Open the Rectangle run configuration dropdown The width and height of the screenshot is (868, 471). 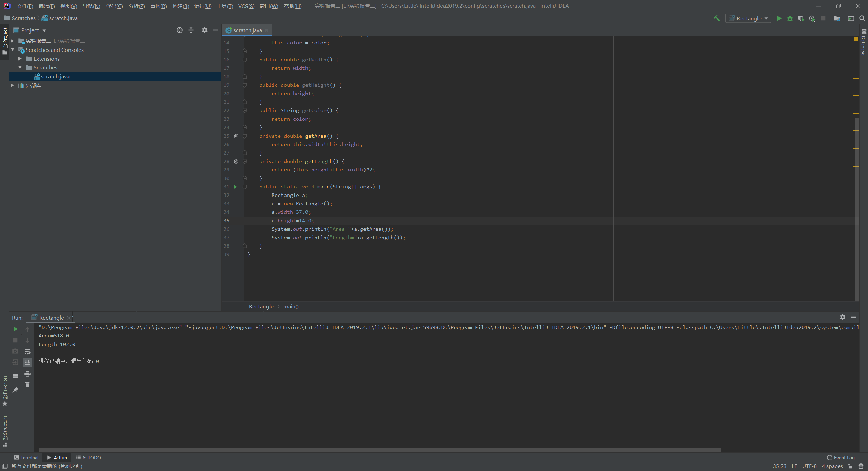[748, 18]
